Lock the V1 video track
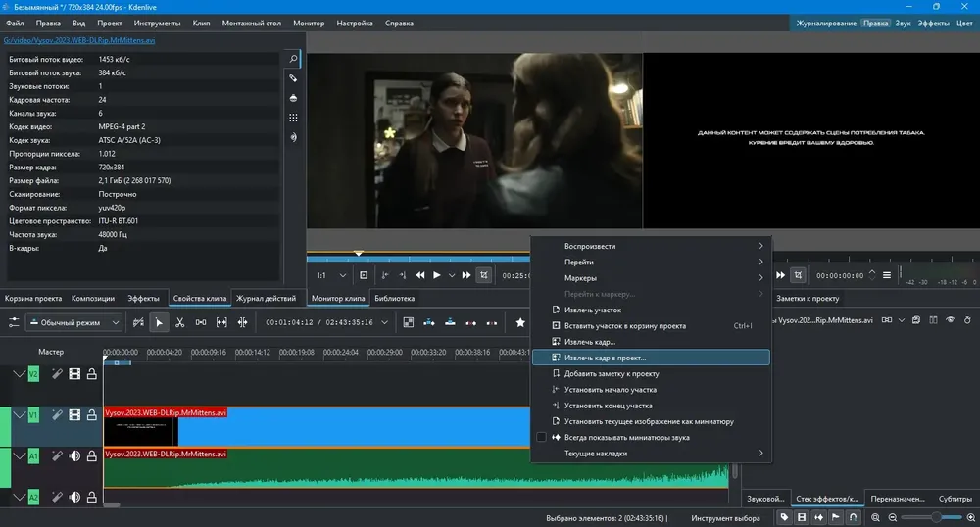Image resolution: width=980 pixels, height=527 pixels. [92, 415]
